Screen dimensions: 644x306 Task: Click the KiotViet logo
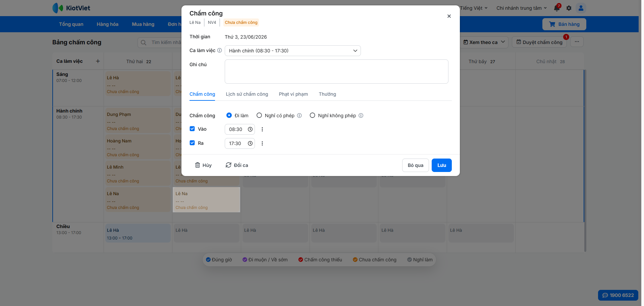(71, 8)
